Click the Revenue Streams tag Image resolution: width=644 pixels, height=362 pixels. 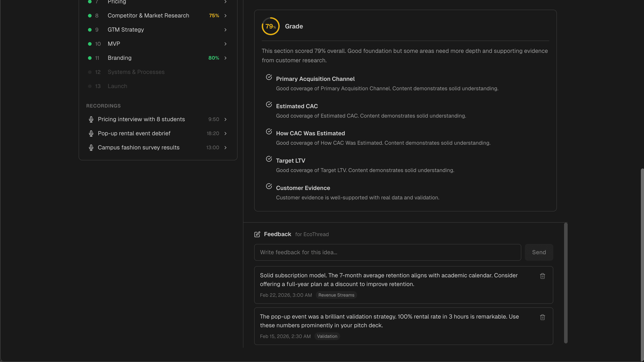click(336, 295)
